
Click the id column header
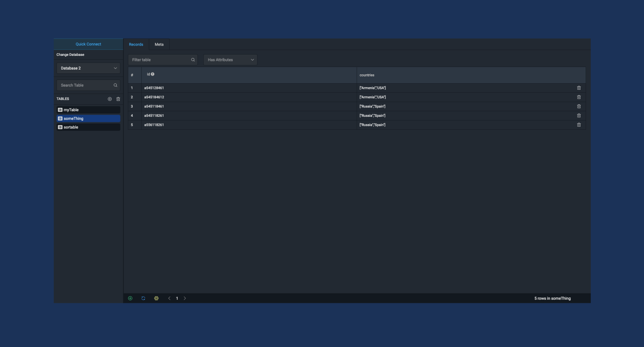pos(249,75)
